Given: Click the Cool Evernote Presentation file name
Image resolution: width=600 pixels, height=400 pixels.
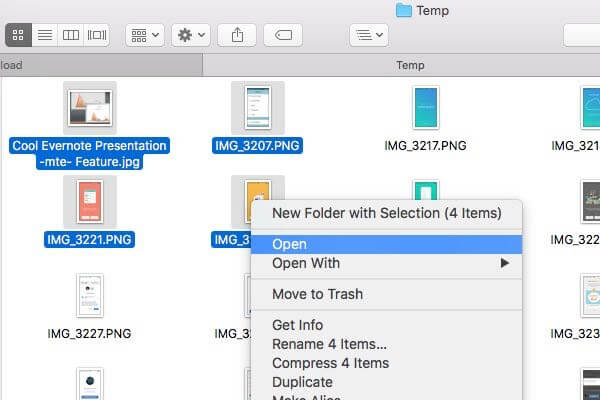Looking at the screenshot, I should (90, 153).
